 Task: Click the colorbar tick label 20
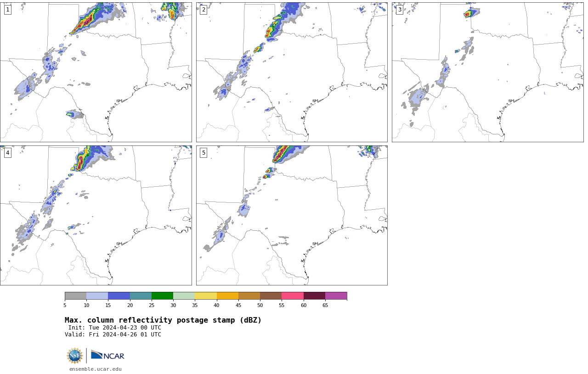130,306
